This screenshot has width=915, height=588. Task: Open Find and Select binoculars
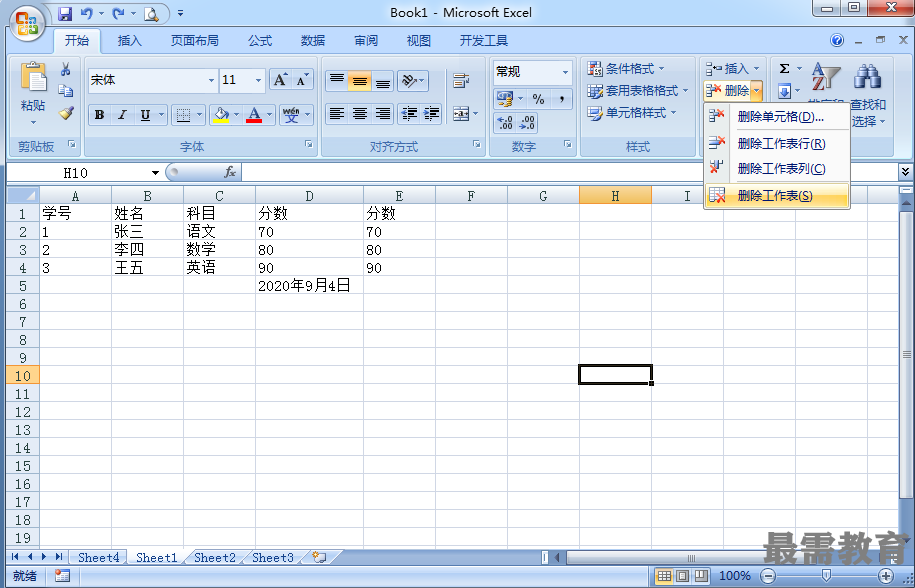(x=868, y=78)
